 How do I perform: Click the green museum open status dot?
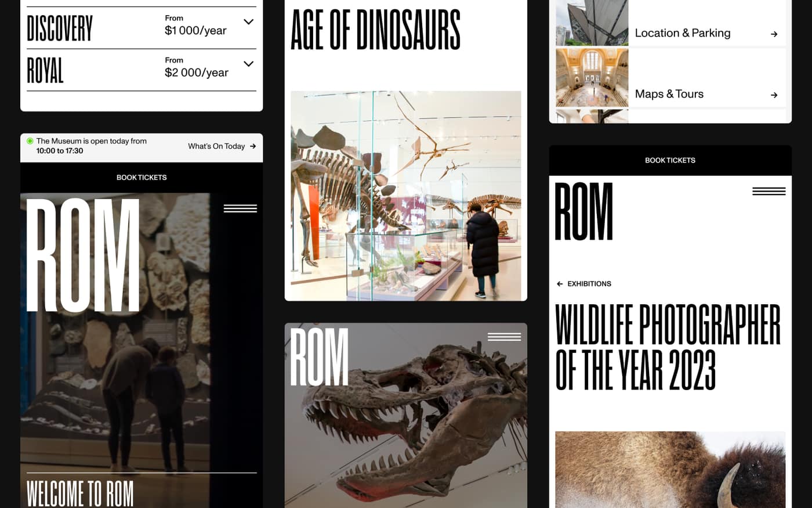coord(30,141)
